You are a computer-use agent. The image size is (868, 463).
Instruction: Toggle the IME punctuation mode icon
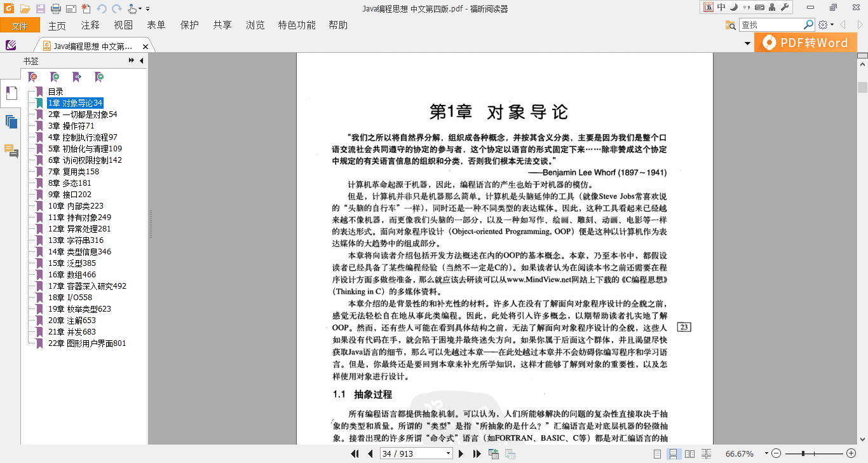(746, 8)
